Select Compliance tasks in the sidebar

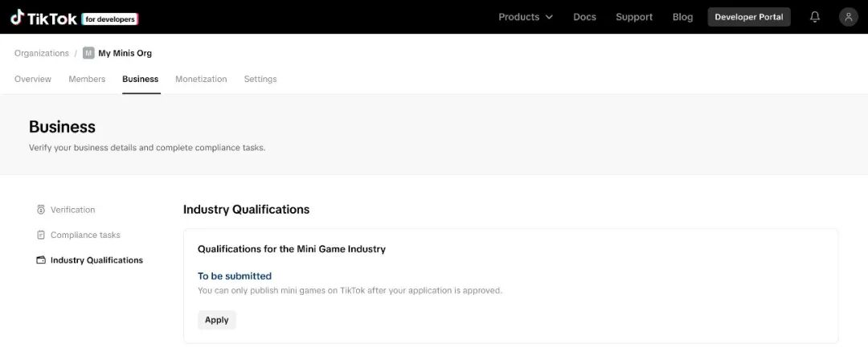click(85, 235)
